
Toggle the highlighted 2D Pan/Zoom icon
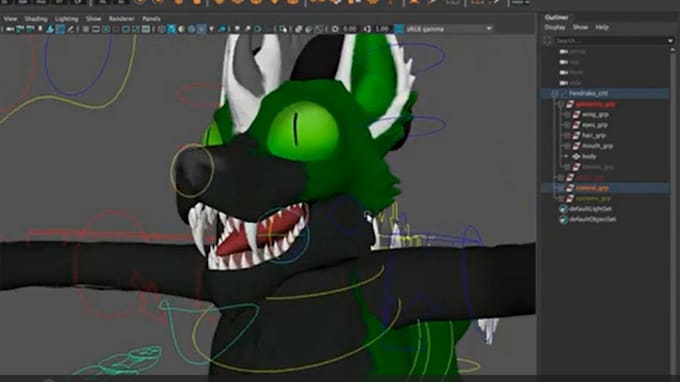(60, 29)
